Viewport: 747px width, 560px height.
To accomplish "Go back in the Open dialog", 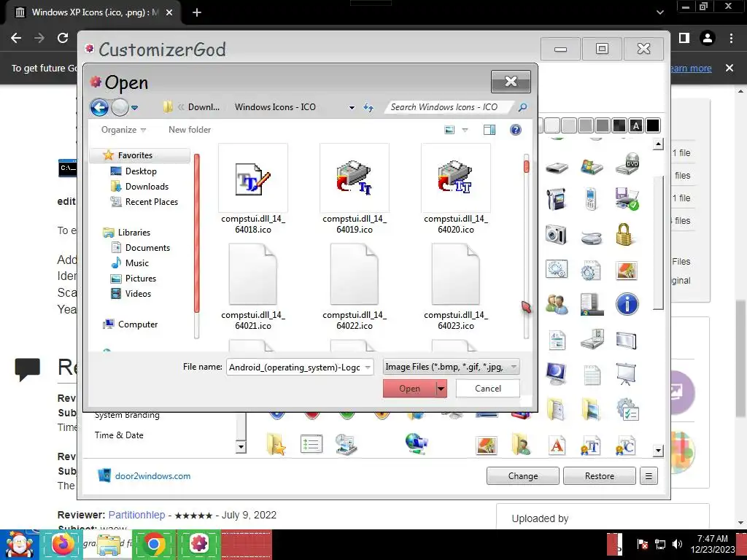I will click(99, 107).
